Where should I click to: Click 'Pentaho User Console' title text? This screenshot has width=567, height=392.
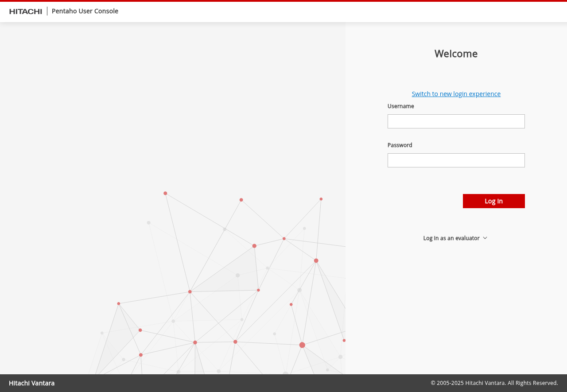85,11
